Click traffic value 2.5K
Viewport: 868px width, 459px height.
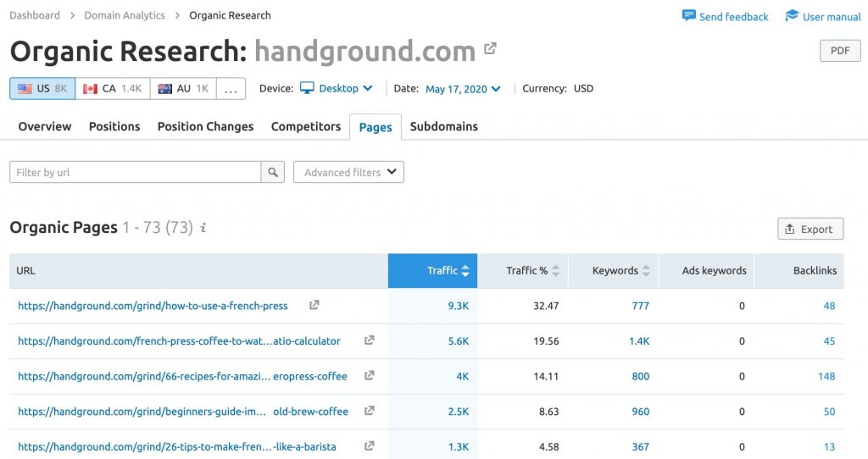click(459, 412)
